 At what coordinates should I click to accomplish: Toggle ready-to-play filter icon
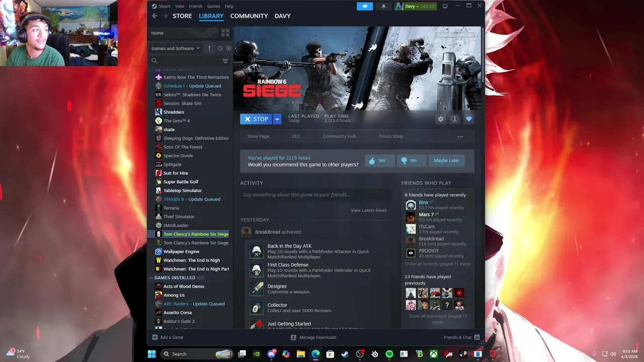228,48
